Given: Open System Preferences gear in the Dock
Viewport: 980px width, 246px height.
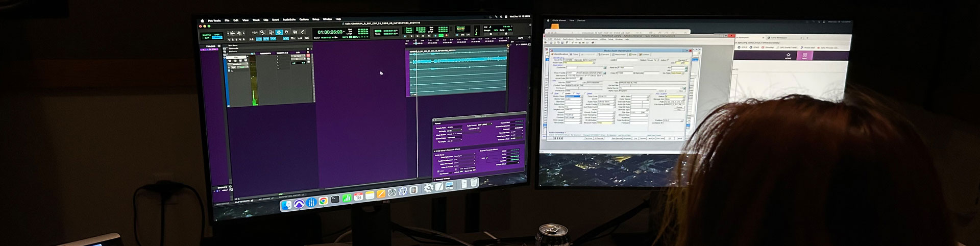Looking at the screenshot, I should (x=429, y=188).
